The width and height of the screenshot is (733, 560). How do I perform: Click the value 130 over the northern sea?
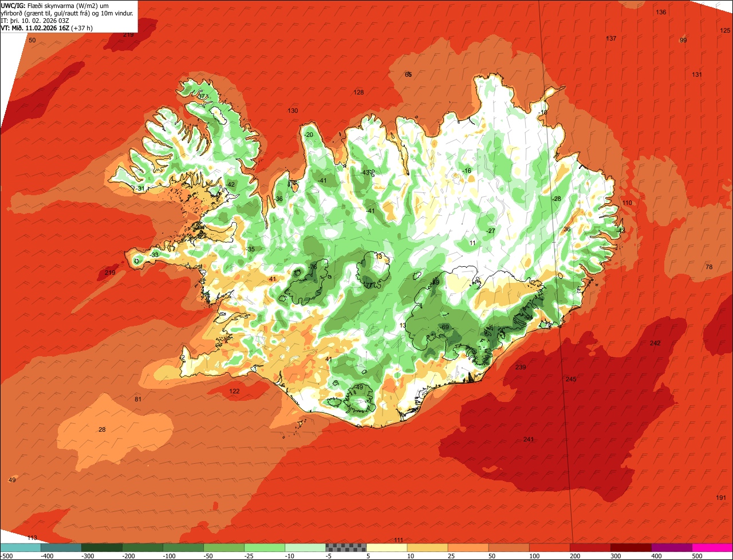pyautogui.click(x=293, y=111)
